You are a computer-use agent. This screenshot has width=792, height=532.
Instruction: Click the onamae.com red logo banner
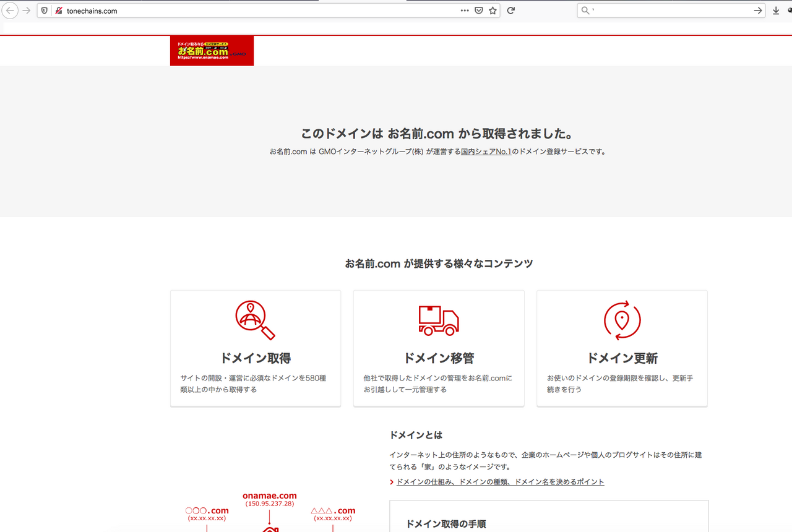coord(212,51)
